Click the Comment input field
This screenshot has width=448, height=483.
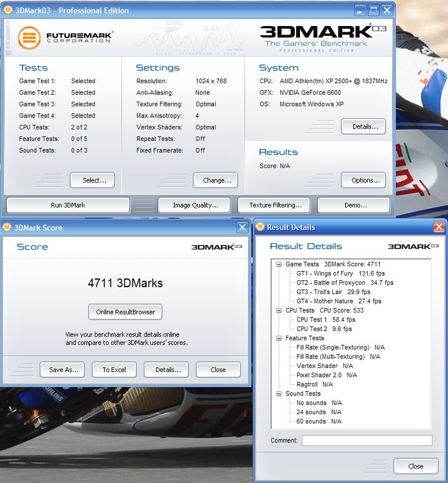point(367,440)
